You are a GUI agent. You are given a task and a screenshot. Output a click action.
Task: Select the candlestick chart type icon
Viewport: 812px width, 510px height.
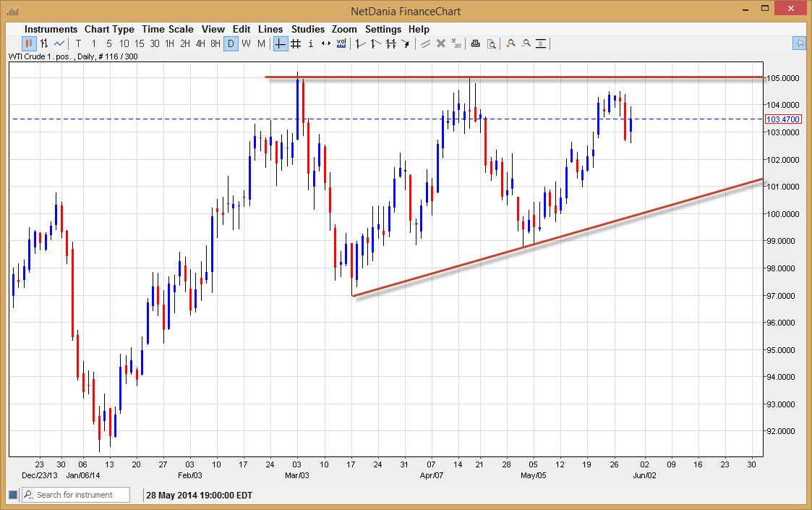tap(29, 43)
